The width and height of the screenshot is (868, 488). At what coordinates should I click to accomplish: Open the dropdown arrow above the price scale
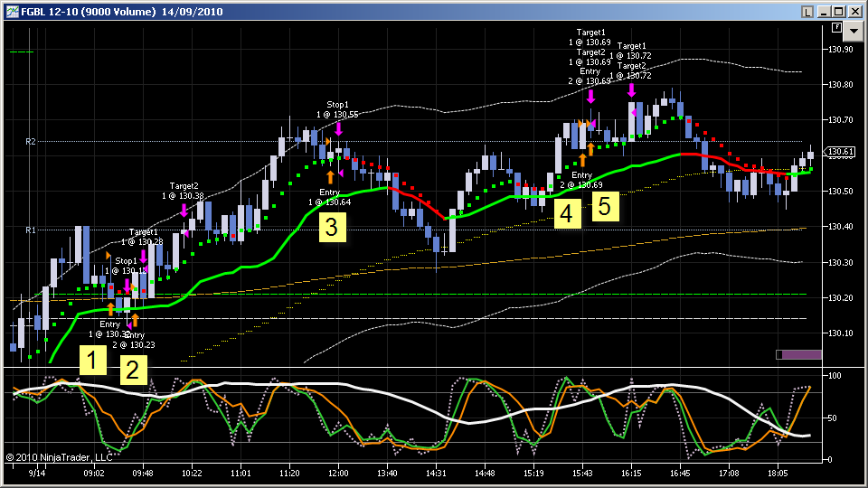pos(854,32)
